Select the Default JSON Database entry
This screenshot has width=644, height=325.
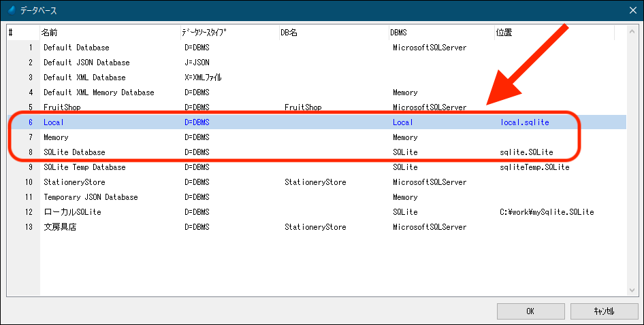tap(86, 63)
